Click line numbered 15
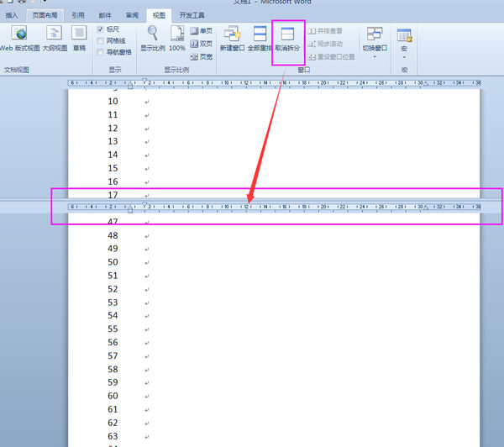This screenshot has height=447, width=504. 113,168
